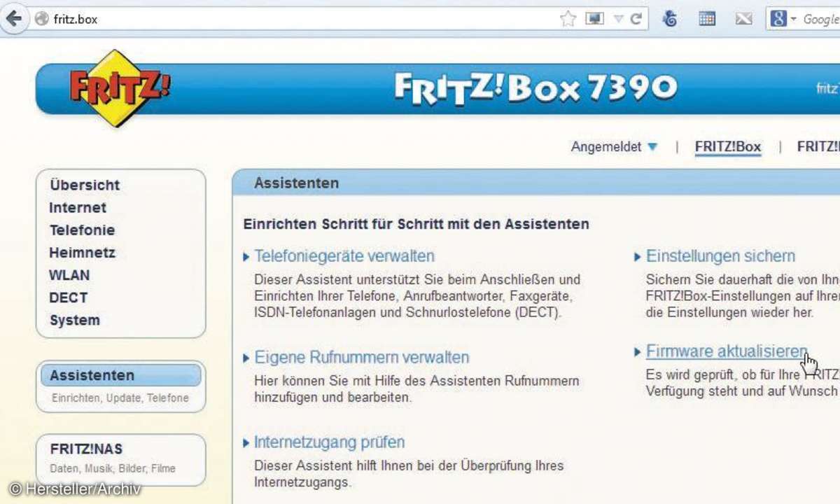Viewport: 840px width, 504px height.
Task: Click the monitor icon in the address bar
Action: (x=594, y=19)
